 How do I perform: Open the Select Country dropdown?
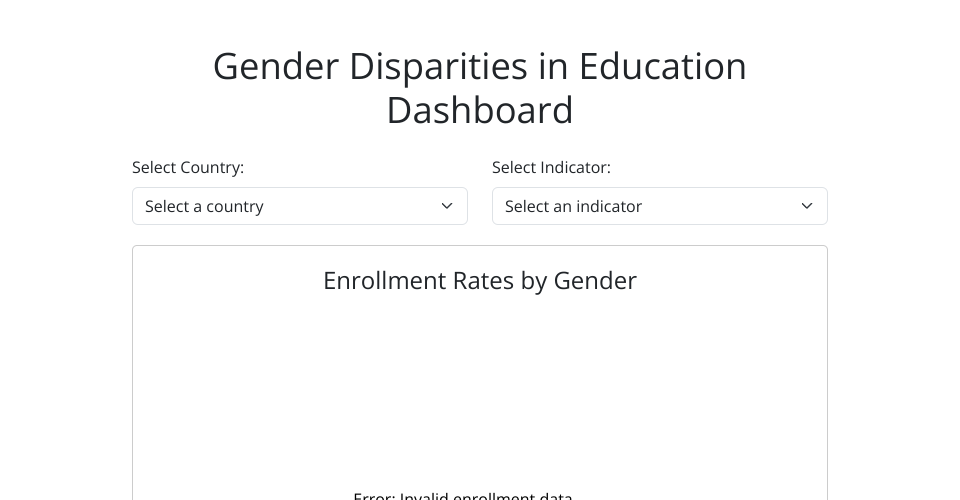tap(300, 206)
